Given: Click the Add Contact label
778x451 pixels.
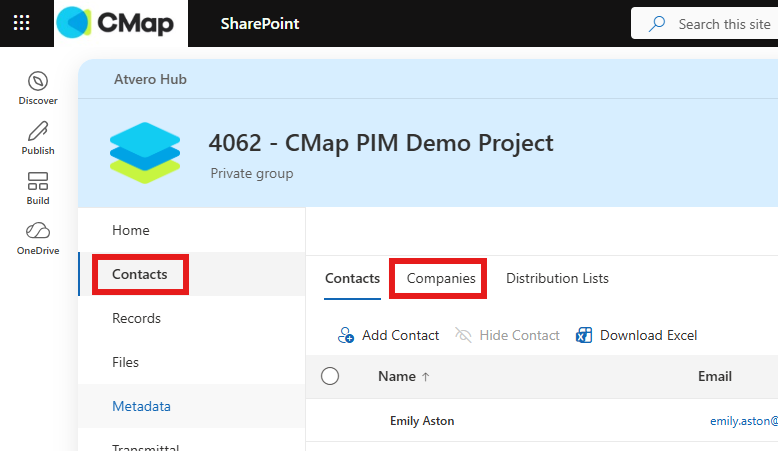Looking at the screenshot, I should (x=400, y=335).
